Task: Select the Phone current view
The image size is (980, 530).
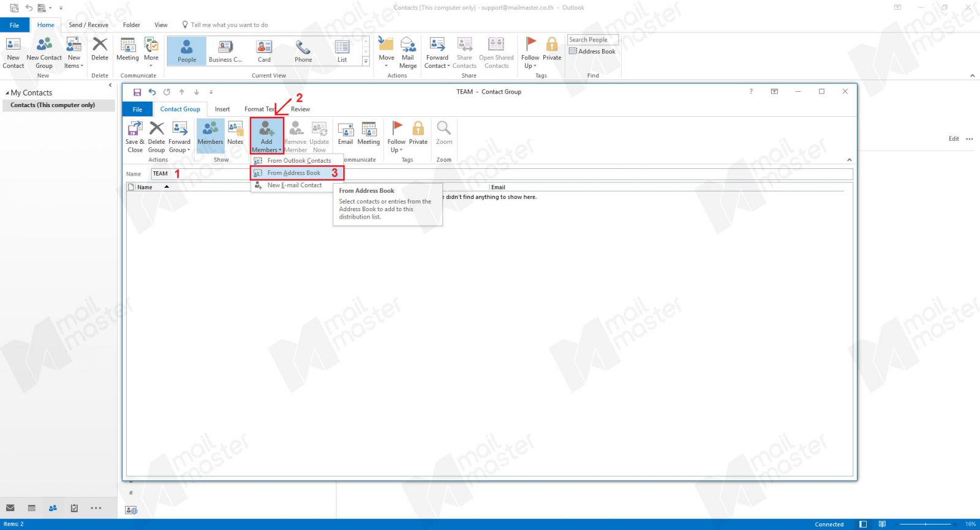Action: point(303,51)
